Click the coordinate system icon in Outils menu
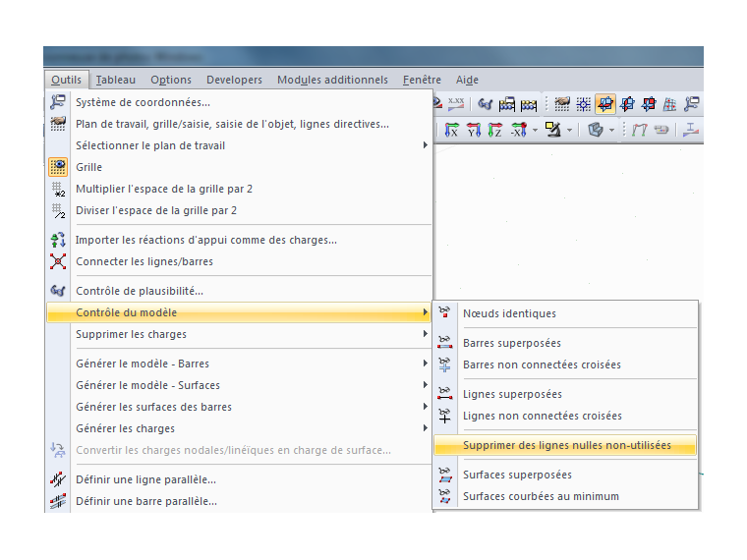The image size is (747, 560). [x=58, y=102]
